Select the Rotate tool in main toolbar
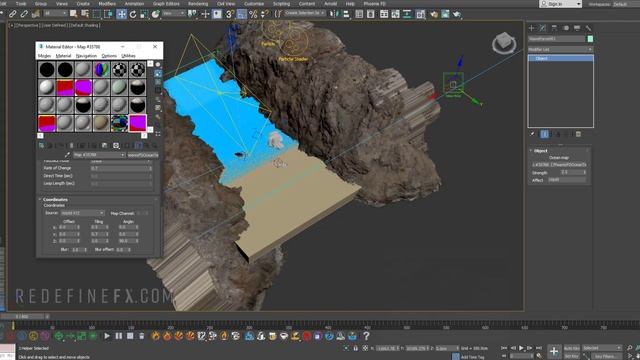This screenshot has height=360, width=640. pyautogui.click(x=133, y=14)
